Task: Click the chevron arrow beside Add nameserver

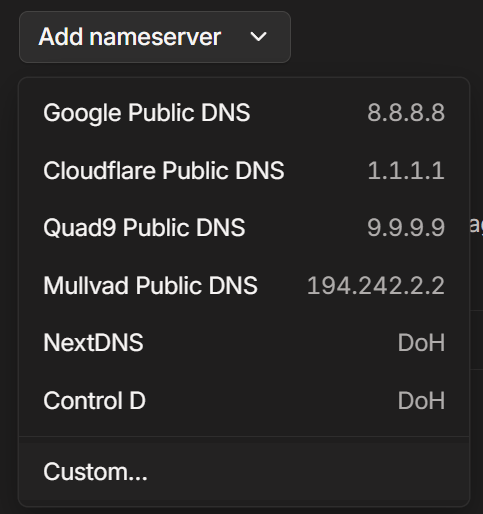Action: click(258, 37)
